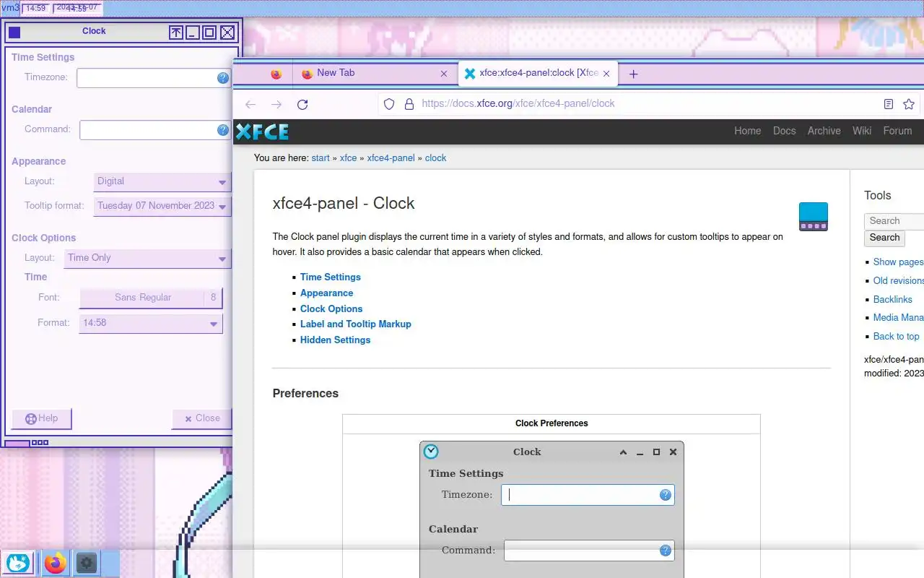This screenshot has height=578, width=924.
Task: Open a new Firefox tab with plus button
Action: (x=633, y=74)
